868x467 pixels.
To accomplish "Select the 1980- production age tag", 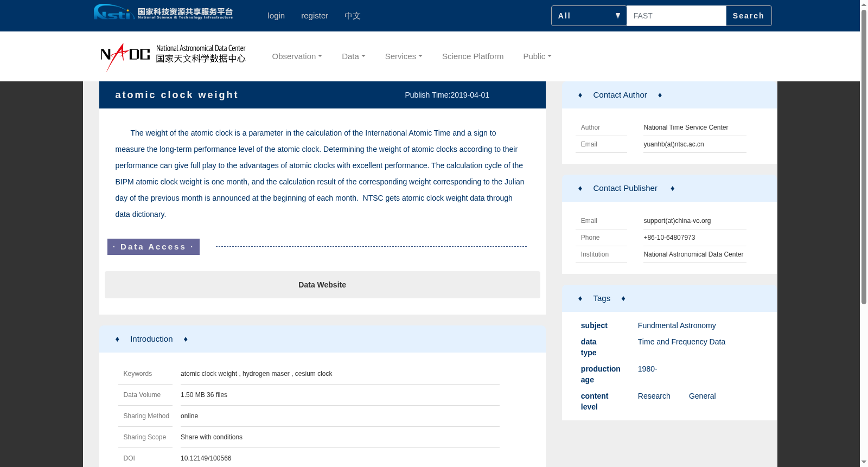I will [x=648, y=369].
